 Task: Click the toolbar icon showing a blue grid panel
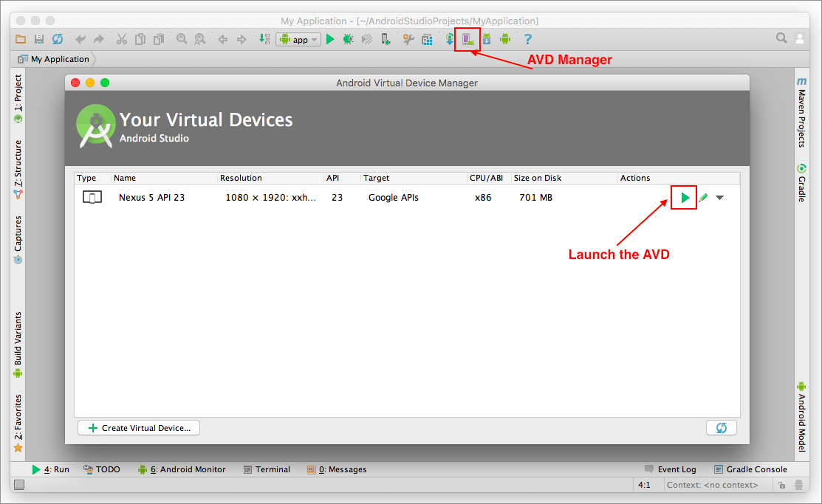tap(428, 39)
